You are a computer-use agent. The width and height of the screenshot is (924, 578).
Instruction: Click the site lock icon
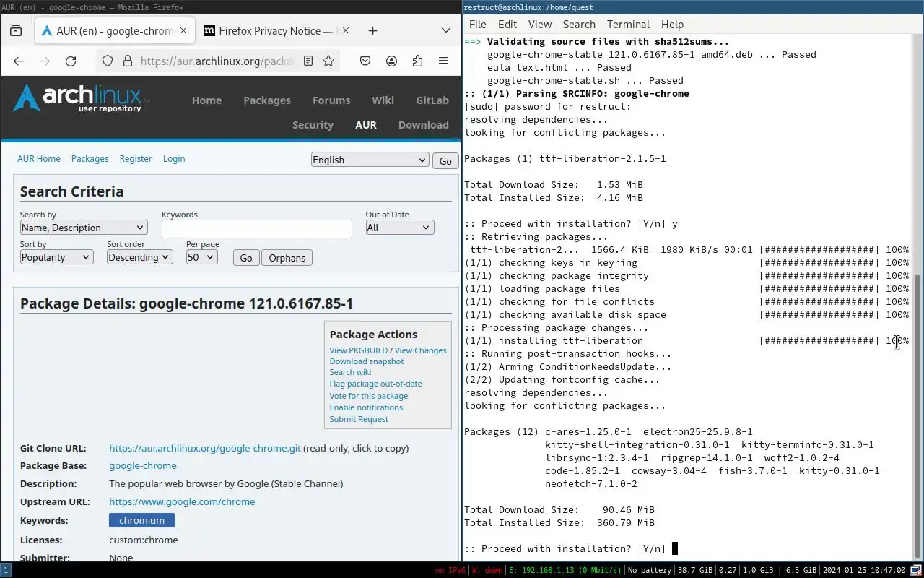(x=127, y=61)
